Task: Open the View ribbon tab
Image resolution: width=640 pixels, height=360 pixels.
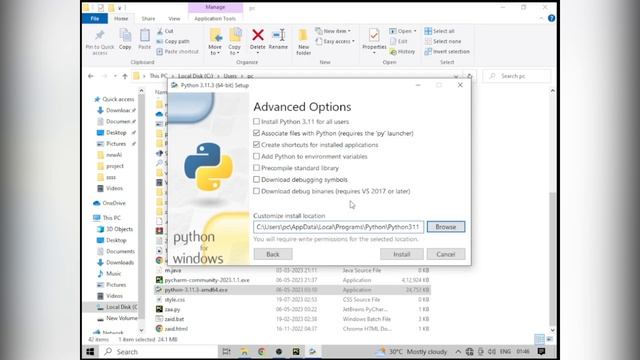Action: click(174, 18)
